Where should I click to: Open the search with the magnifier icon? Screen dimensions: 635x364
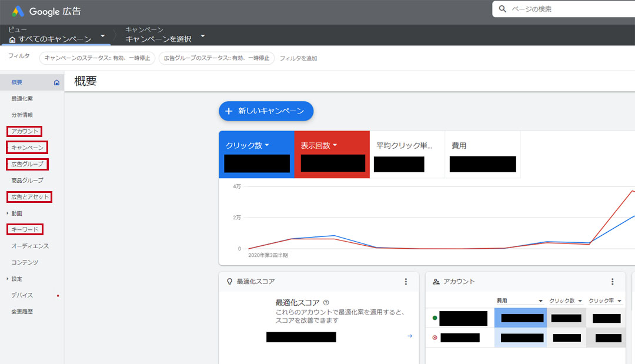(x=502, y=9)
